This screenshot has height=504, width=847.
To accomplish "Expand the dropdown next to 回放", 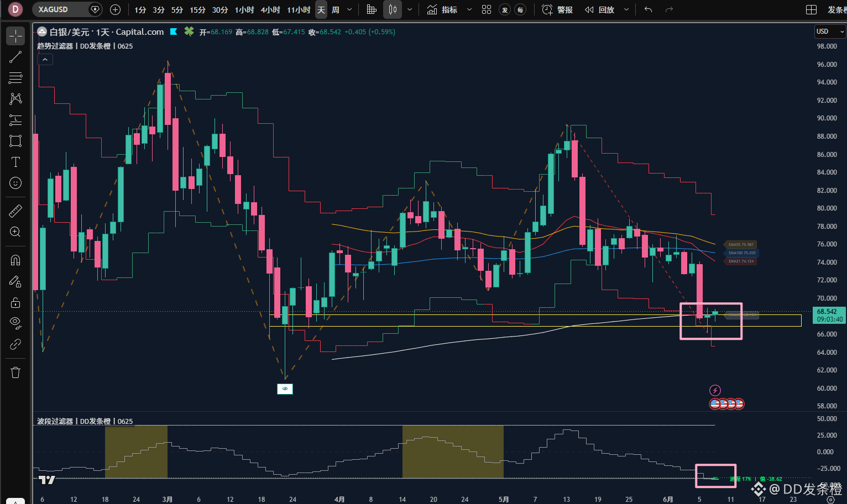I will click(626, 10).
